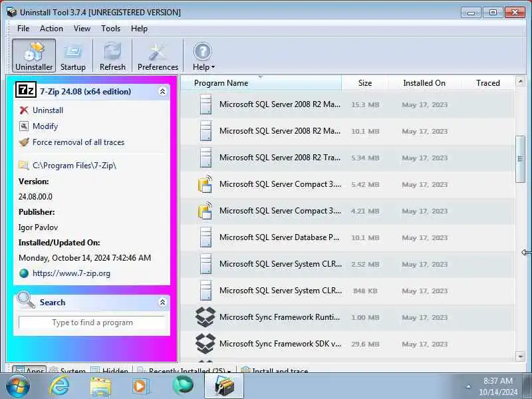Click the Modify icon in sidebar
The width and height of the screenshot is (532, 399).
coord(24,126)
